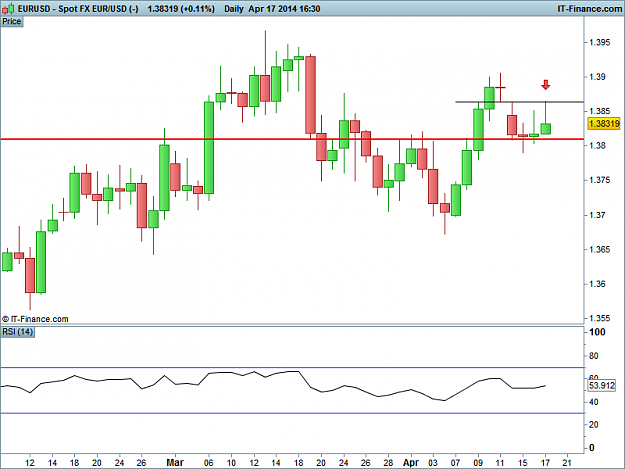Click the 1.355 price axis label
Screen dimensions: 625x469
pos(599,318)
